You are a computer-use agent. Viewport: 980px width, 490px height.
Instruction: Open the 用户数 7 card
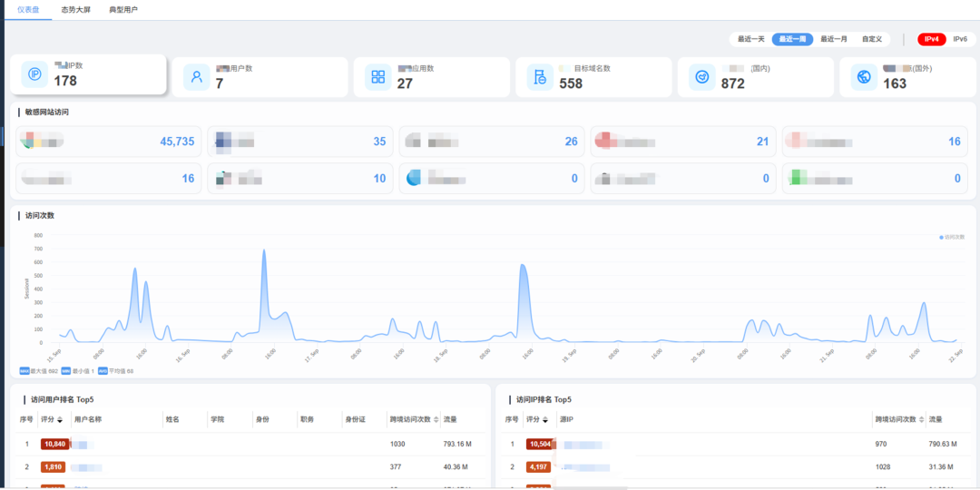(x=260, y=77)
